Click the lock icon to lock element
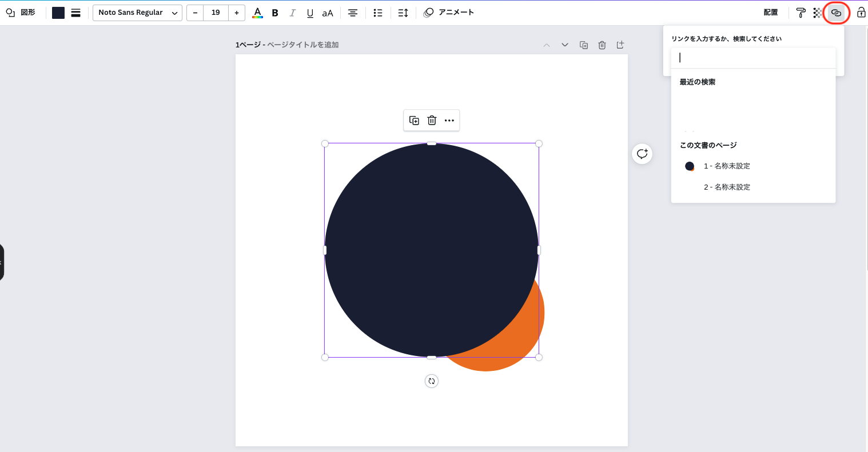Image resolution: width=868 pixels, height=452 pixels. pyautogui.click(x=861, y=12)
